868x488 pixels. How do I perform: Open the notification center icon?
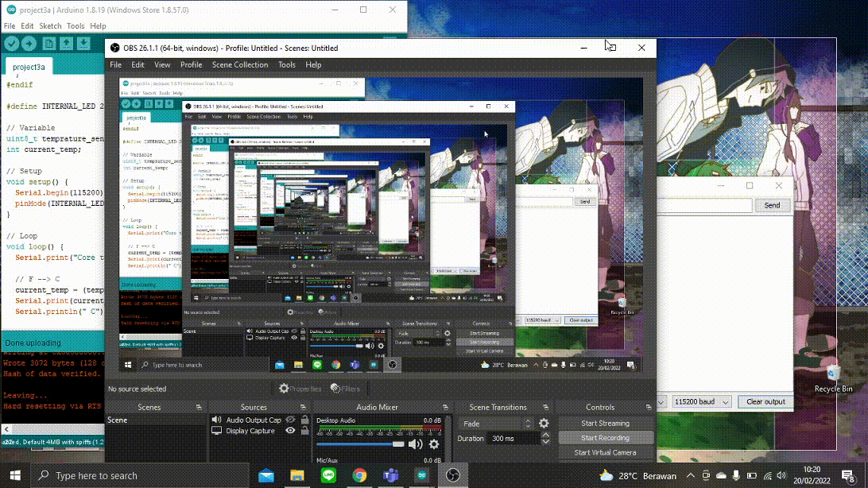tap(847, 475)
